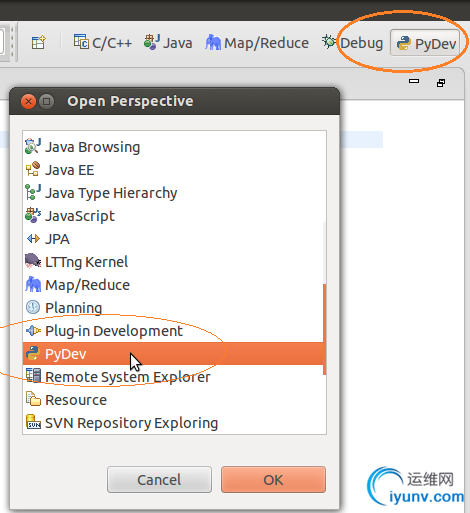The width and height of the screenshot is (470, 513).
Task: Click the Java Type Hierarchy icon
Action: (x=33, y=192)
